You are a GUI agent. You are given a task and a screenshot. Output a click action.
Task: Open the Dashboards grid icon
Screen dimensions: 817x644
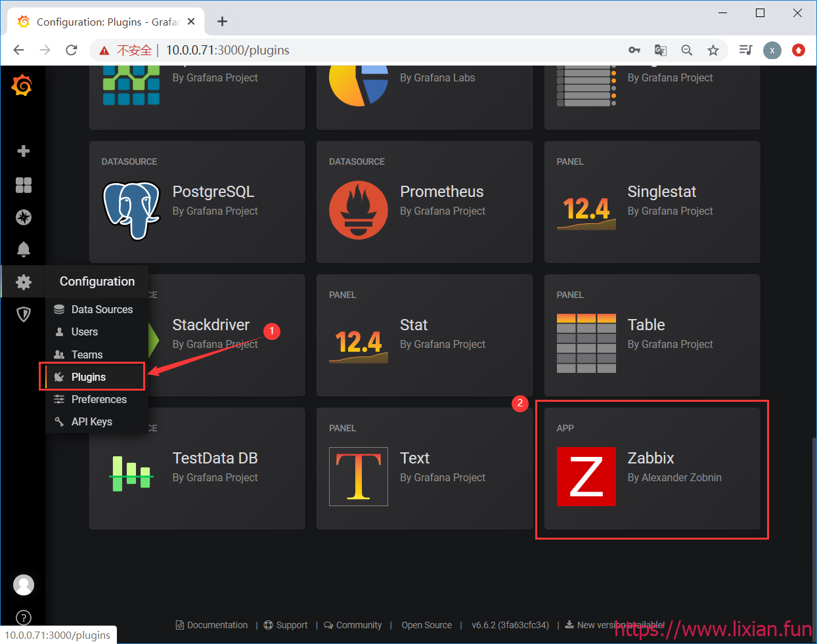coord(24,185)
